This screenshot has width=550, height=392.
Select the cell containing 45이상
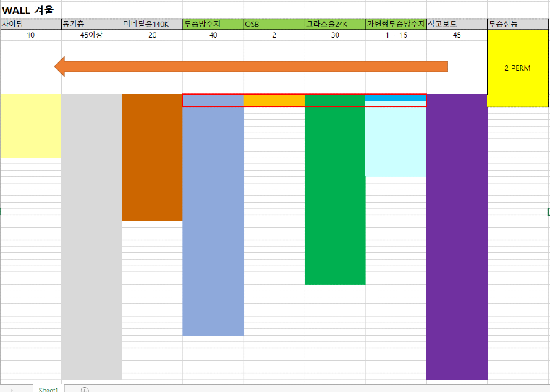click(91, 35)
